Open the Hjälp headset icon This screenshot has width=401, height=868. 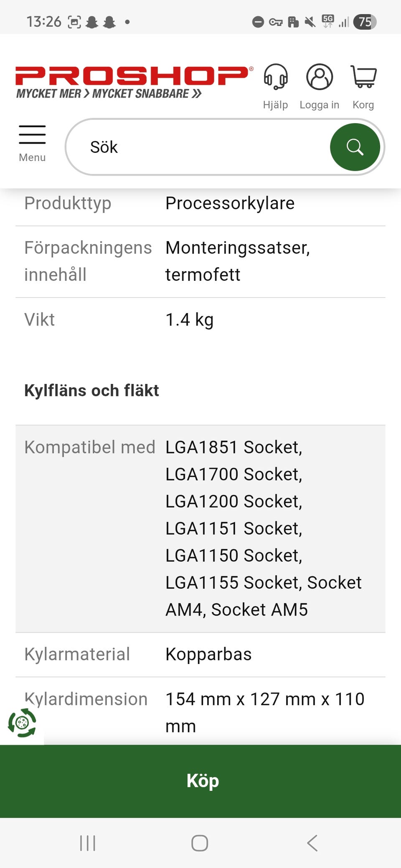tap(275, 78)
